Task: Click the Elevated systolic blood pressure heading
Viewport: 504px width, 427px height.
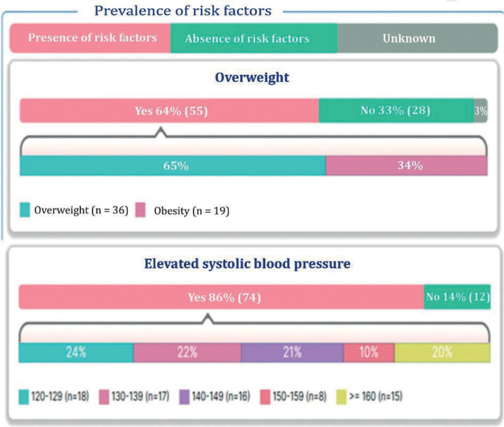Action: (x=247, y=264)
